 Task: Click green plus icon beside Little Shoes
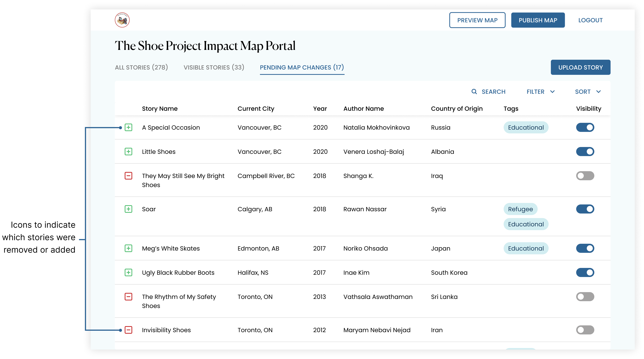click(x=128, y=152)
